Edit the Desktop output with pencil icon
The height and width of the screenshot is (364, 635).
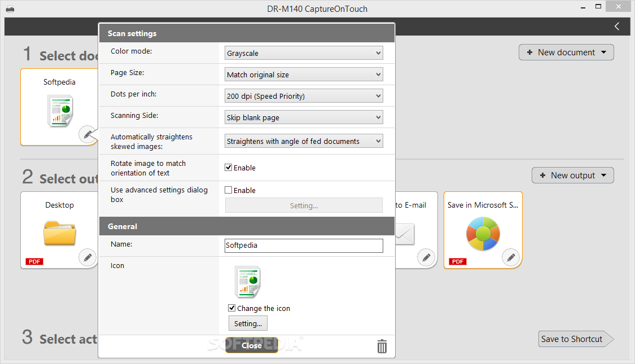click(x=87, y=257)
